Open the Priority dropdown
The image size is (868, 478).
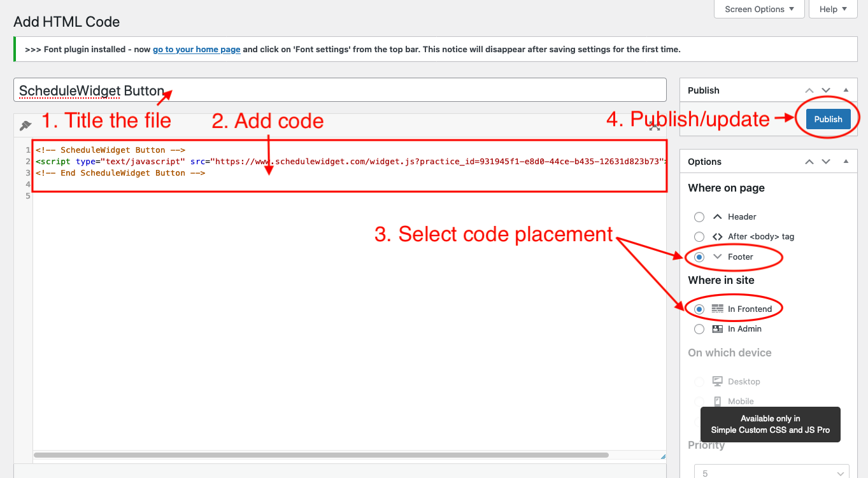click(771, 472)
